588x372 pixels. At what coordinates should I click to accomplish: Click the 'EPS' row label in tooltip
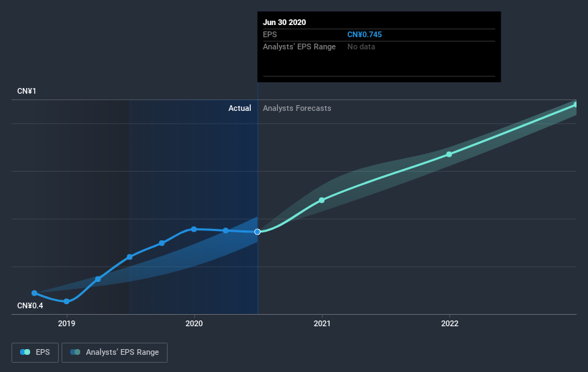point(269,34)
